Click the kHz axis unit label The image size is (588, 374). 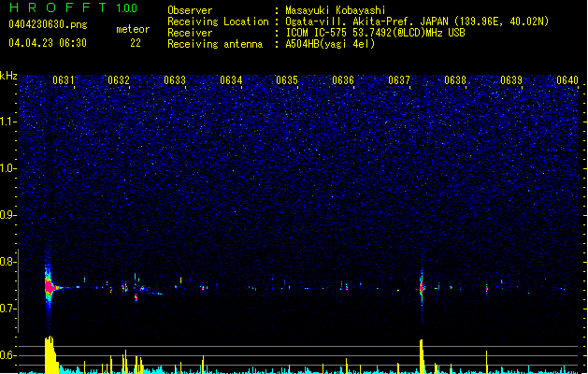tap(8, 76)
